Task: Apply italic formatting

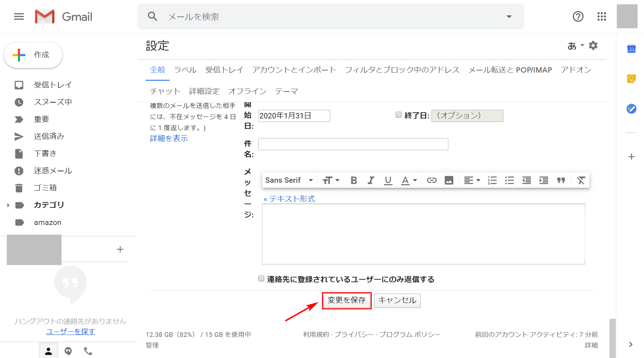Action: coord(371,180)
